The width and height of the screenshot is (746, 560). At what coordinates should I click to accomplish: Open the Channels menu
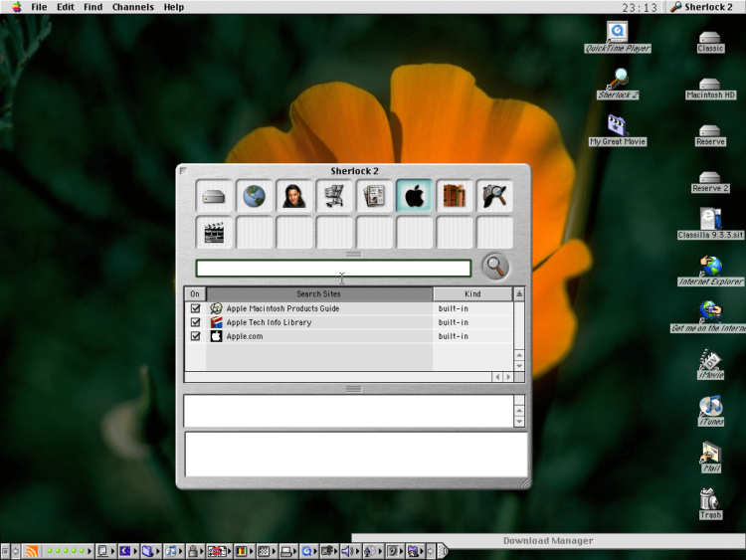tap(132, 7)
